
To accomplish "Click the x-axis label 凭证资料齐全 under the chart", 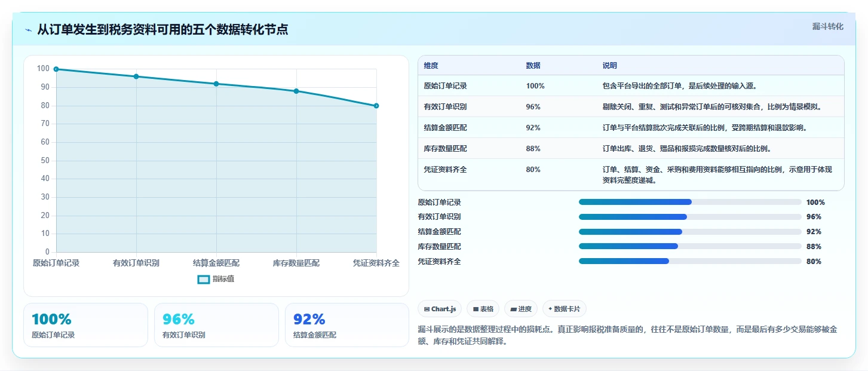I will point(376,263).
